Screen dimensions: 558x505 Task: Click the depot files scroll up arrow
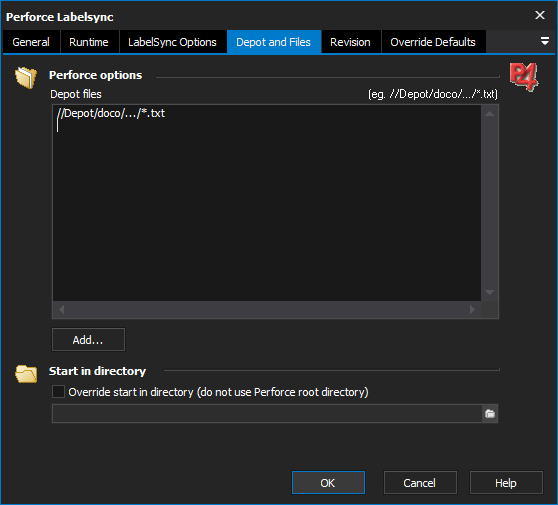(x=489, y=114)
